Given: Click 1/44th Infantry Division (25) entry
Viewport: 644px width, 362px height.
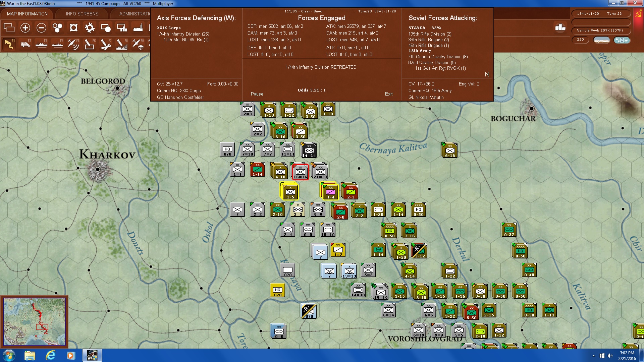Looking at the screenshot, I should click(x=183, y=34).
